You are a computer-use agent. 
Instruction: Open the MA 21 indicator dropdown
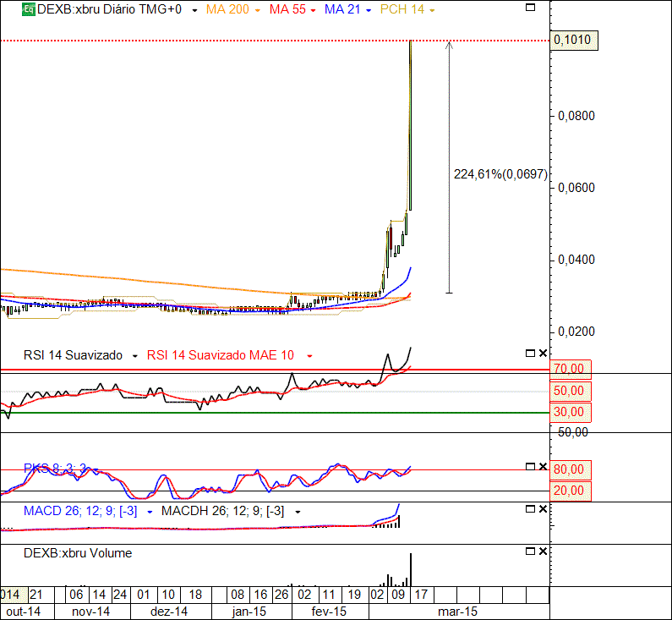pyautogui.click(x=369, y=10)
